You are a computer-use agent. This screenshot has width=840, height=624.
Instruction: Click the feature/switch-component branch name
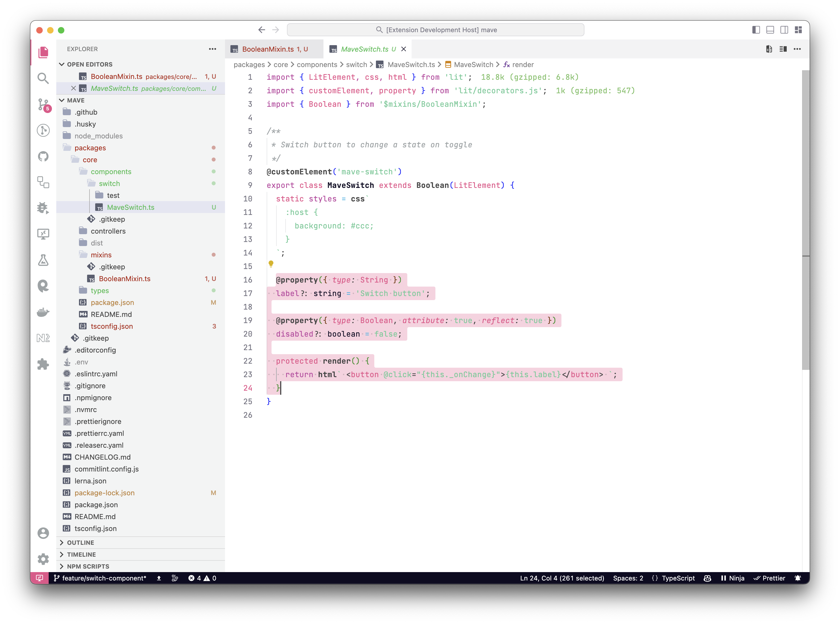click(100, 578)
